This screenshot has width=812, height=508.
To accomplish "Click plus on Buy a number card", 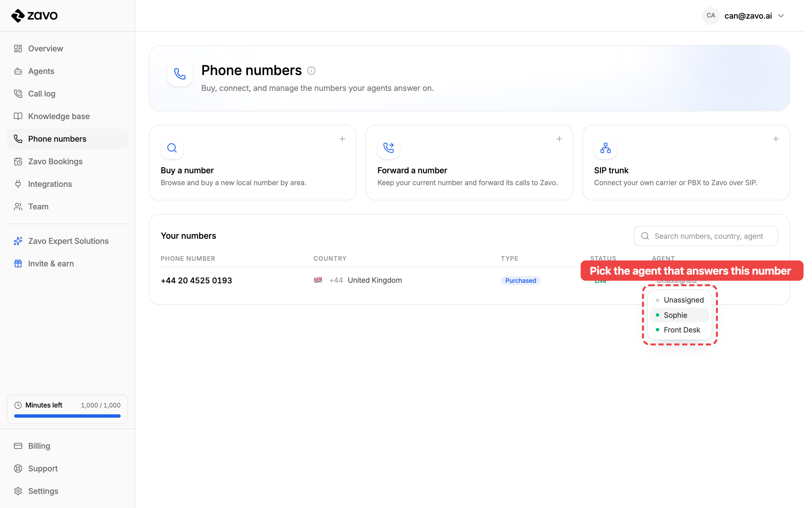I will tap(342, 139).
